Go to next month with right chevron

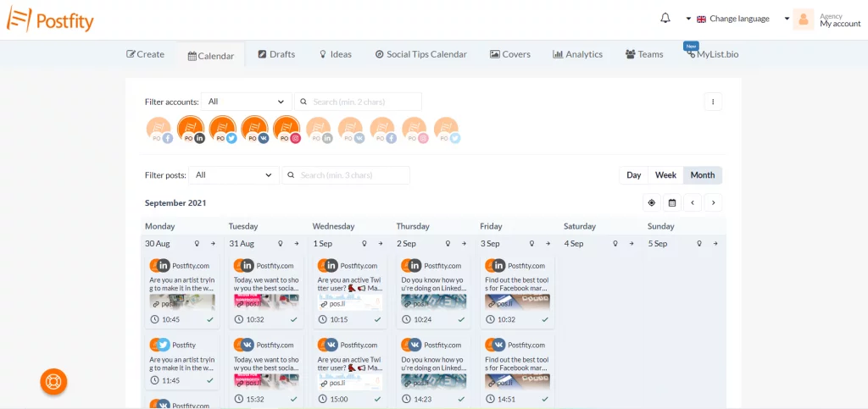pyautogui.click(x=713, y=203)
